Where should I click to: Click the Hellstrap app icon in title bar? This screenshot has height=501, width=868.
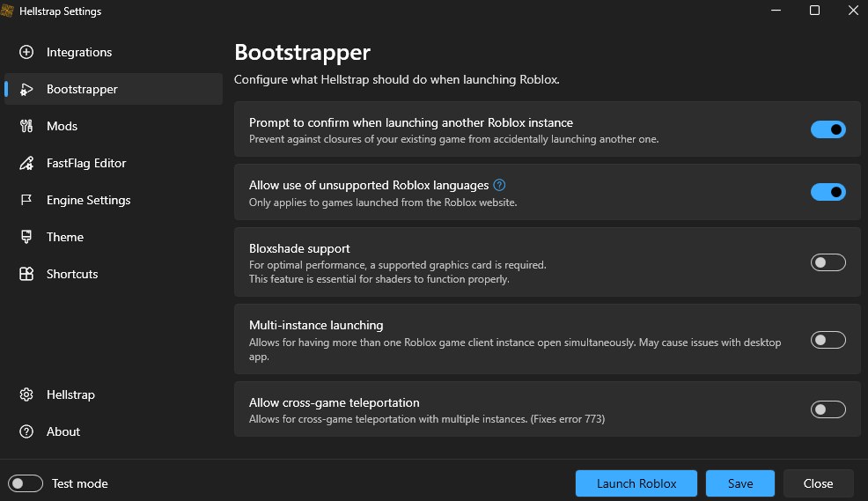[7, 11]
